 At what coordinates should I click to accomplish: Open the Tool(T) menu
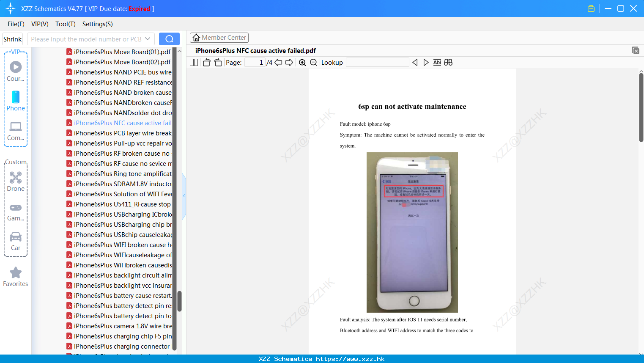(x=66, y=24)
